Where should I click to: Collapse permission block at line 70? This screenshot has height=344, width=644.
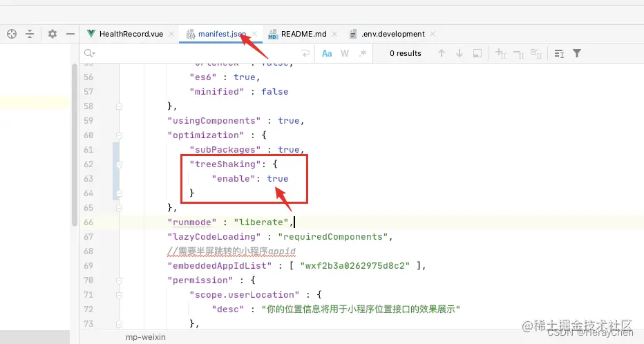click(x=119, y=280)
